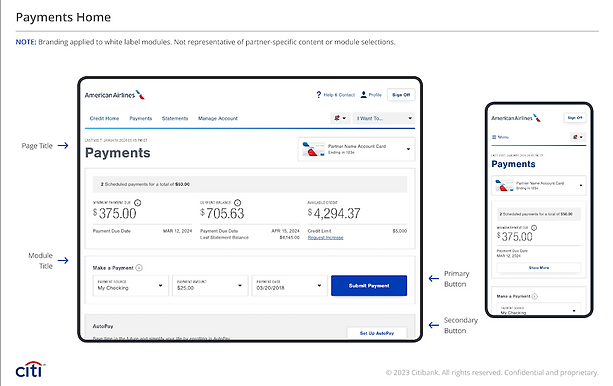Click the Payments title in mobile mockup
Viewport: 613px width, 386px height.
pyautogui.click(x=513, y=164)
